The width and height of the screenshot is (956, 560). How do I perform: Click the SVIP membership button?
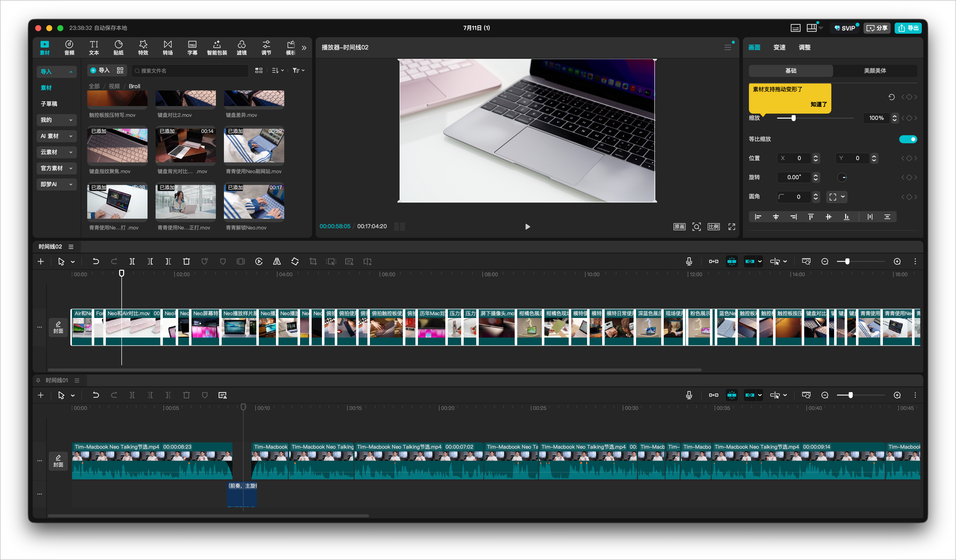845,28
